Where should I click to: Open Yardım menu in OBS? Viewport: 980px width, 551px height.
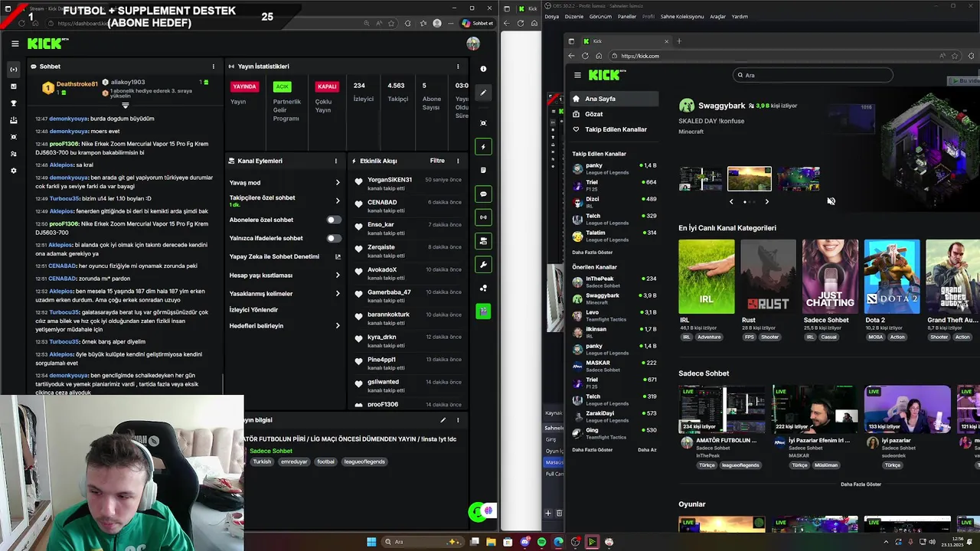pos(740,16)
